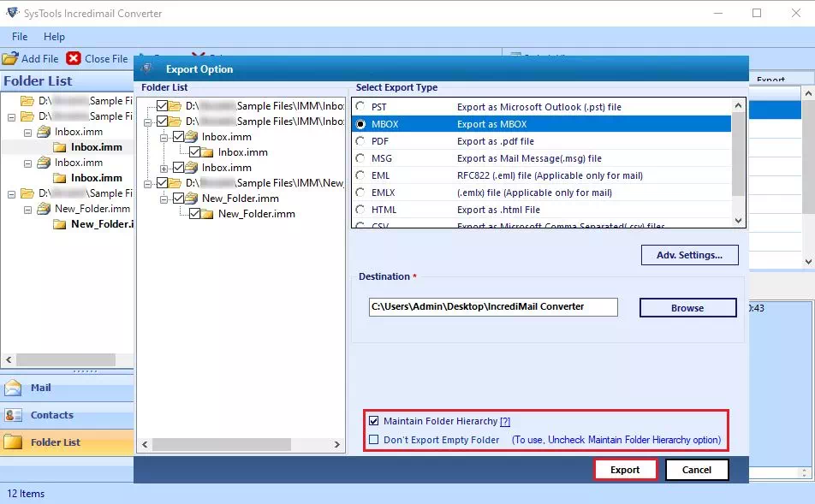Click the Contacts card icon in sidebar
815x504 pixels.
(x=13, y=415)
